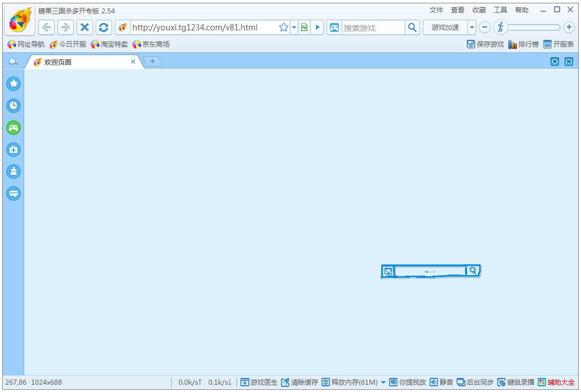Click the 1024x688 resolution text

click(x=46, y=382)
